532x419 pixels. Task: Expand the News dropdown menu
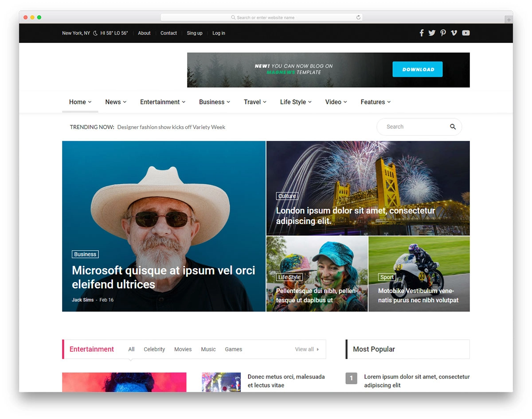point(116,102)
